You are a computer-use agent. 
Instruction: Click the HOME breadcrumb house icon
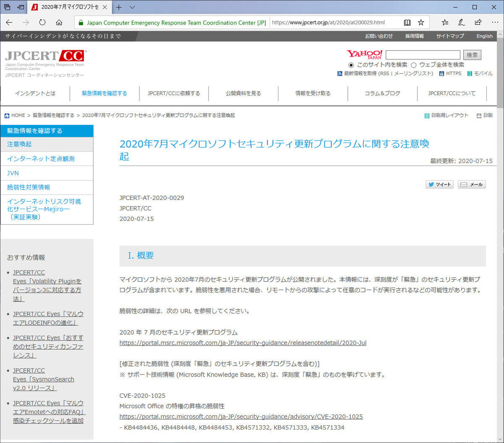click(7, 115)
